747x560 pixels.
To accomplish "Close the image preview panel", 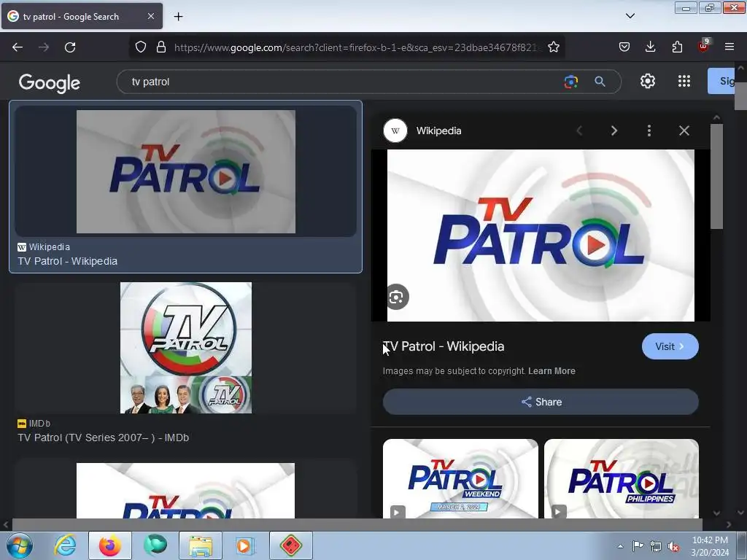I will click(x=684, y=131).
